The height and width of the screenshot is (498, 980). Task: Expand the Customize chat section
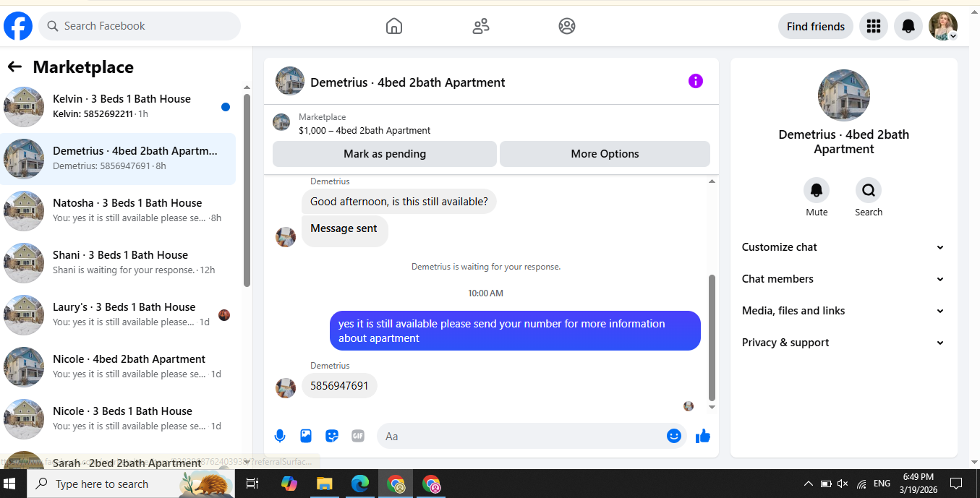(x=843, y=247)
